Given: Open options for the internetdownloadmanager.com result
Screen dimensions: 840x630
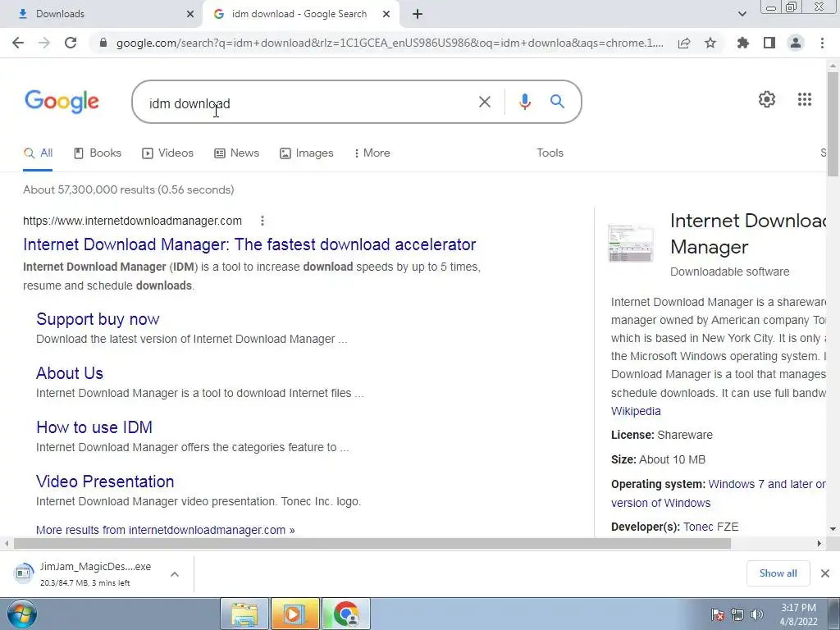Looking at the screenshot, I should 262,221.
